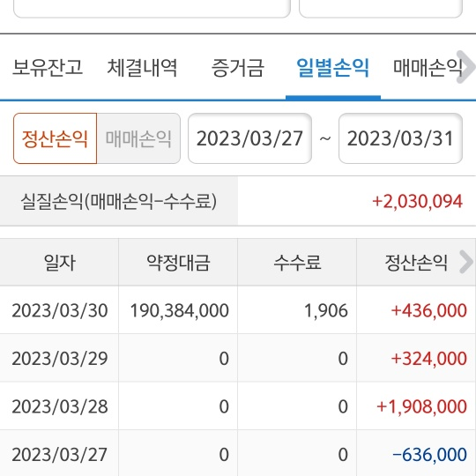Select the 2023/03/28 row date
Image resolution: width=476 pixels, height=476 pixels.
(60, 406)
